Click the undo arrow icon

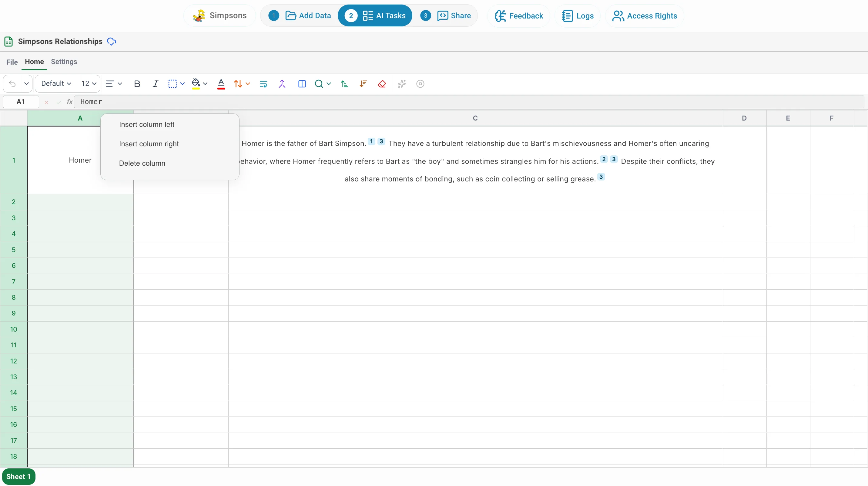(12, 84)
